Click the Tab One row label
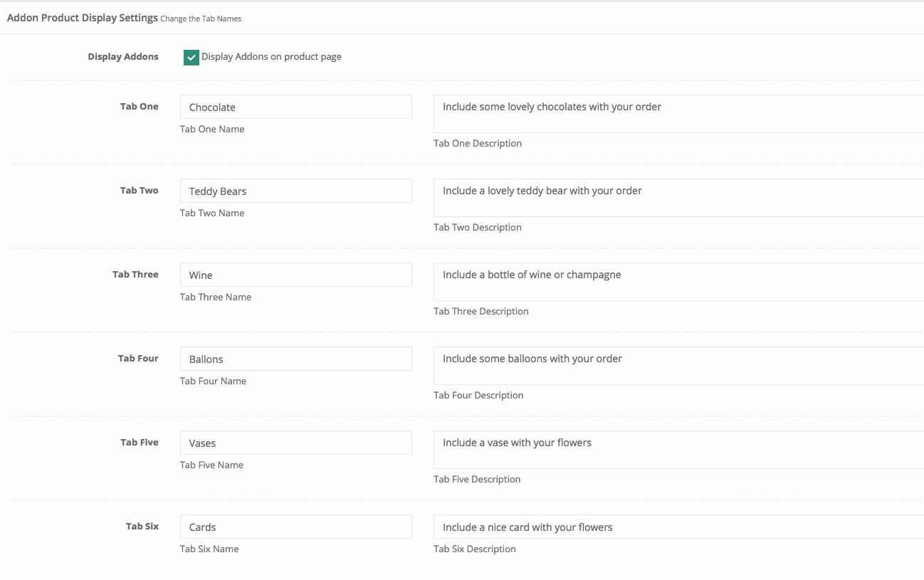924x580 pixels. (x=140, y=106)
